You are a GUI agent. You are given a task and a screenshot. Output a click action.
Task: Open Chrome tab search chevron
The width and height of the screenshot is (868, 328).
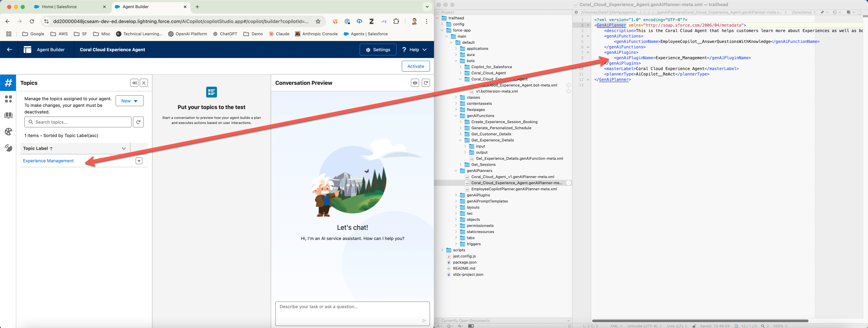point(427,7)
